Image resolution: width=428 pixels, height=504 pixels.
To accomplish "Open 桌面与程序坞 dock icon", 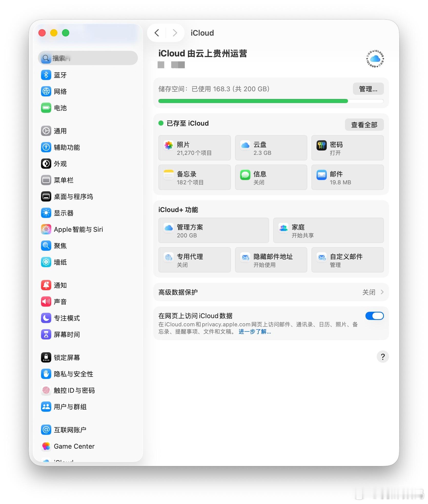I will point(46,196).
